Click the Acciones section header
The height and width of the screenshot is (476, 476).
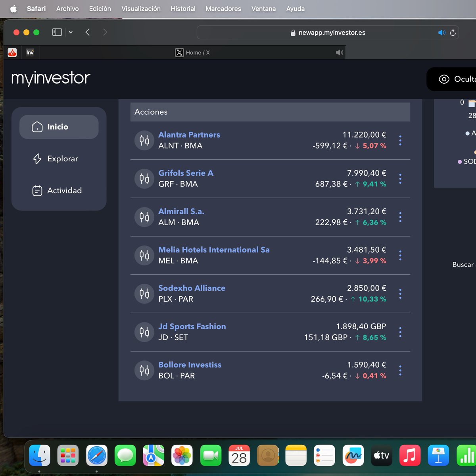tap(270, 112)
